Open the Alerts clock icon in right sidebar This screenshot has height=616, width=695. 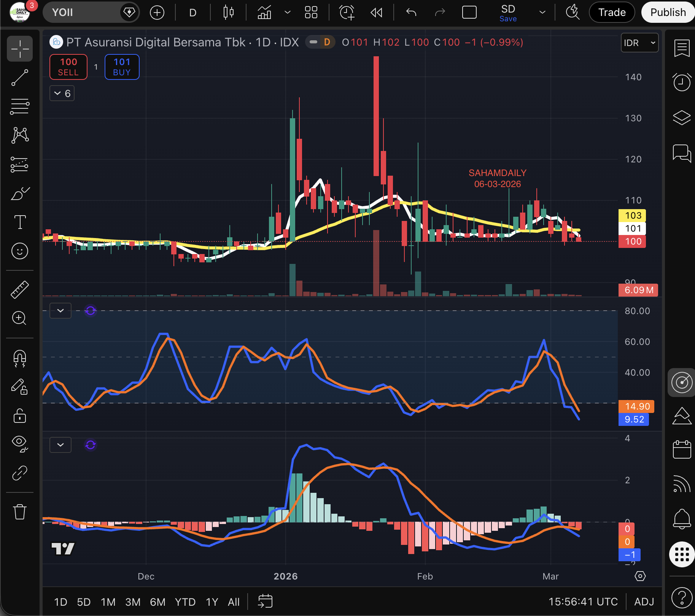[682, 82]
